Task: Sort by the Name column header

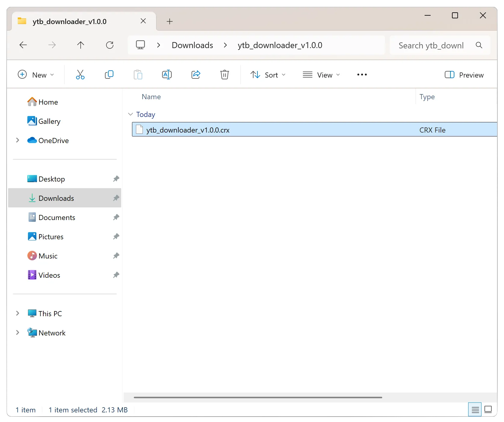Action: tap(151, 97)
